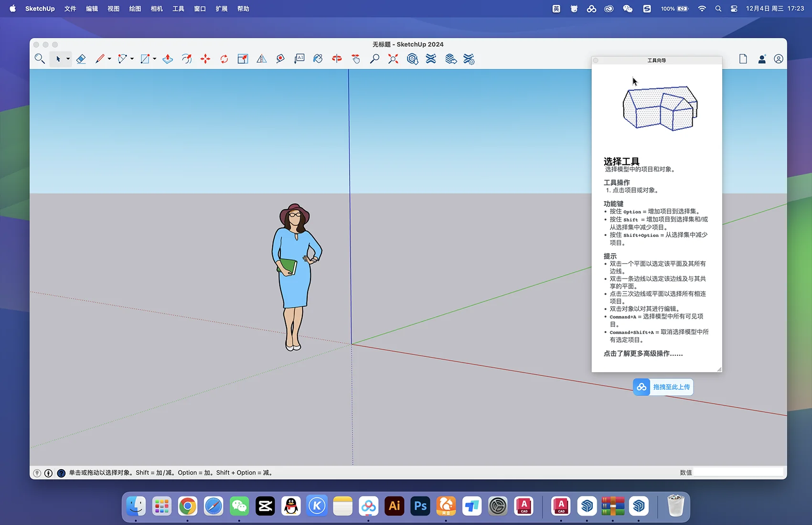The image size is (812, 525).
Task: Open Spotlight search in menu bar
Action: [x=718, y=9]
